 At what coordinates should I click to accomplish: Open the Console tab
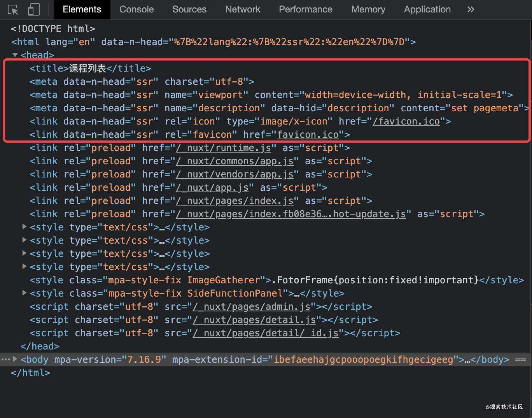[136, 9]
